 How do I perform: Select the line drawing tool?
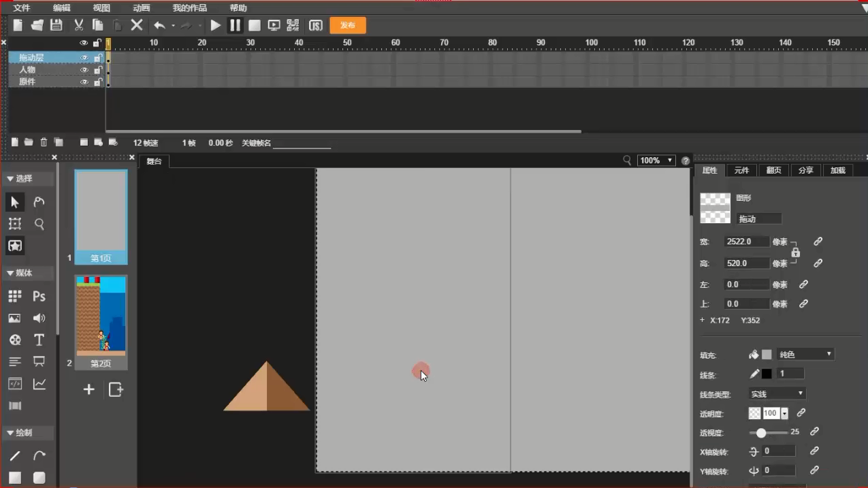pyautogui.click(x=15, y=455)
